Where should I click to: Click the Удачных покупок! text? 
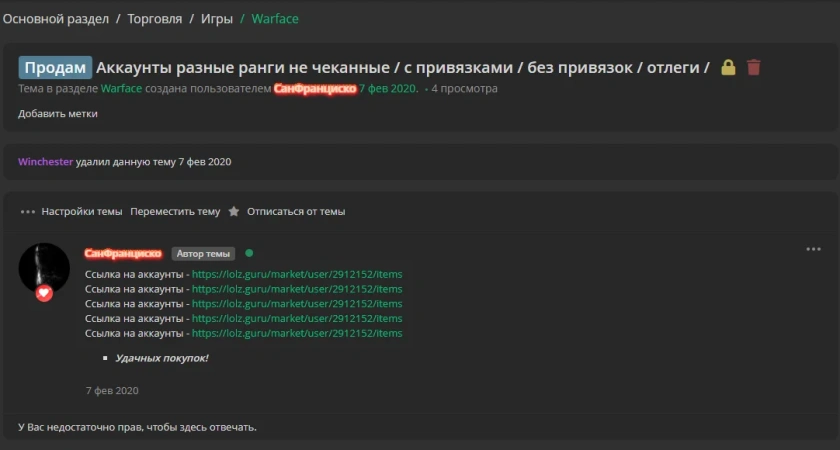[162, 358]
